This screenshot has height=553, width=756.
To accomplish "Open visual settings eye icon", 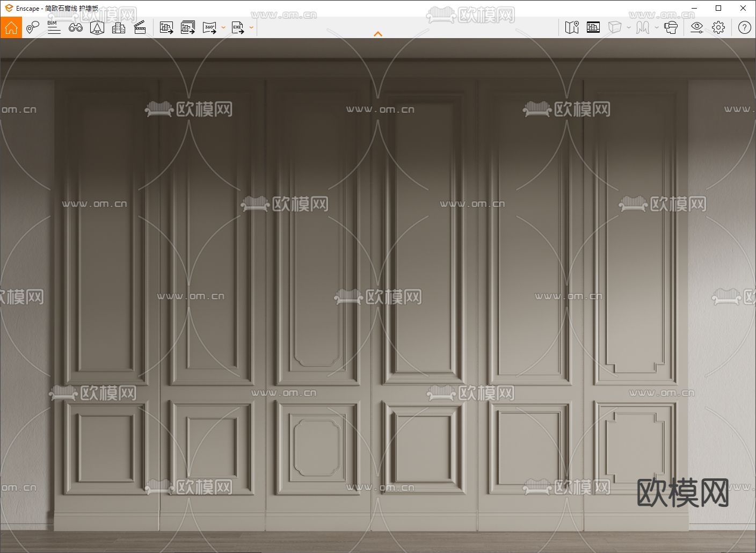I will coord(697,27).
